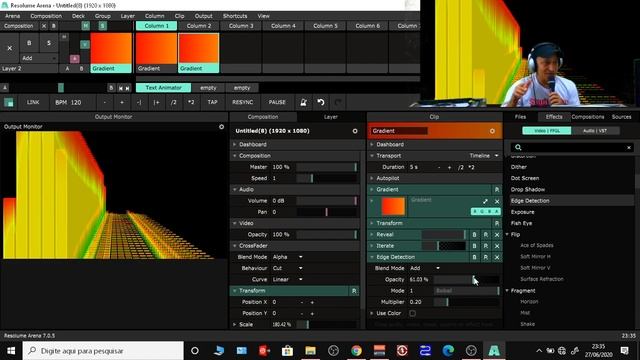The height and width of the screenshot is (360, 640).
Task: Switch to the Files tab
Action: (520, 117)
